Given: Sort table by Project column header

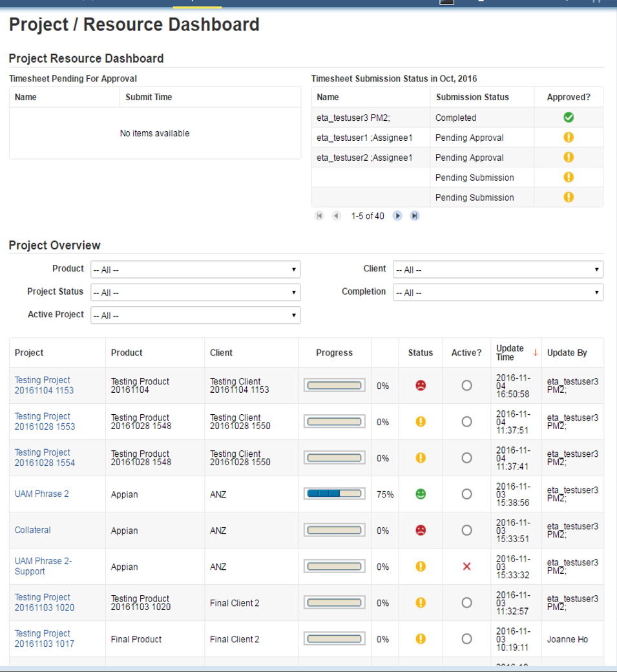Looking at the screenshot, I should (x=29, y=353).
